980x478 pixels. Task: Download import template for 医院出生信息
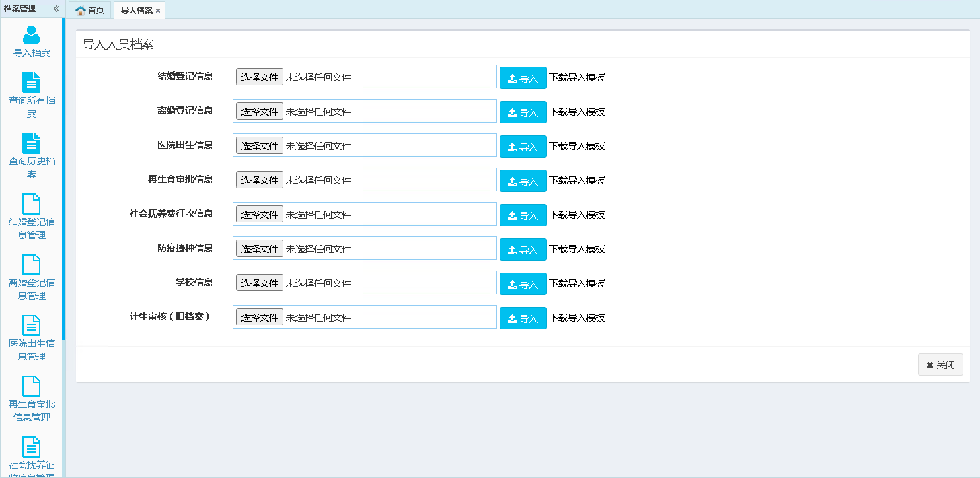[x=577, y=146]
